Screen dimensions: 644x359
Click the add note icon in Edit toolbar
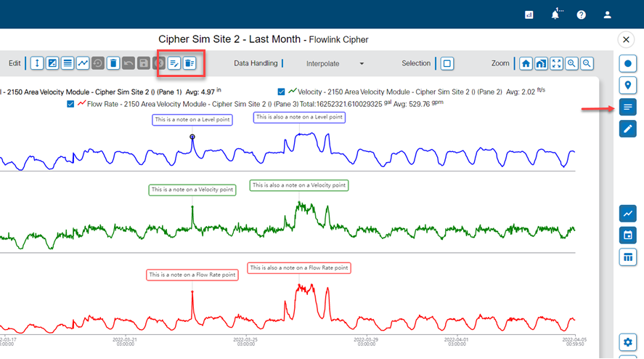[x=174, y=64]
